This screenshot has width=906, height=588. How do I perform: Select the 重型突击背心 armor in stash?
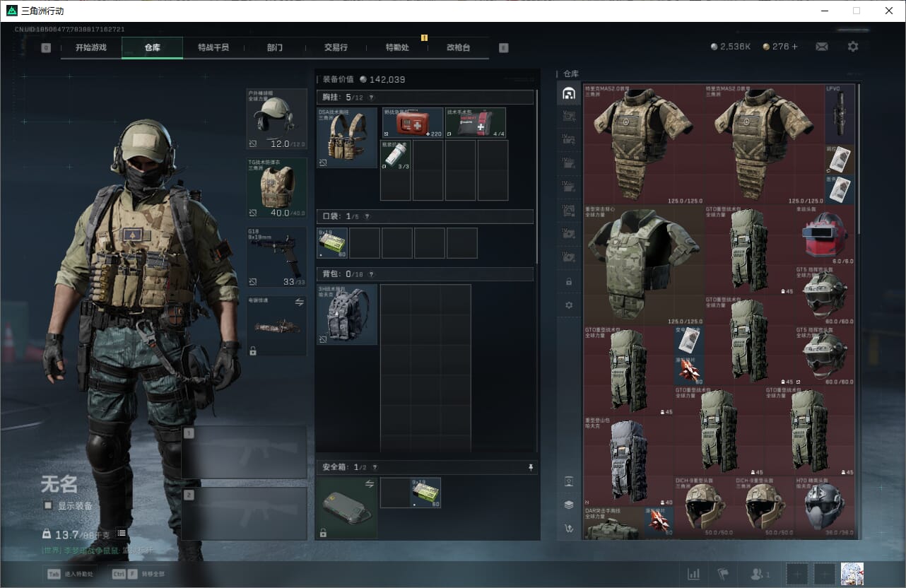(x=644, y=265)
